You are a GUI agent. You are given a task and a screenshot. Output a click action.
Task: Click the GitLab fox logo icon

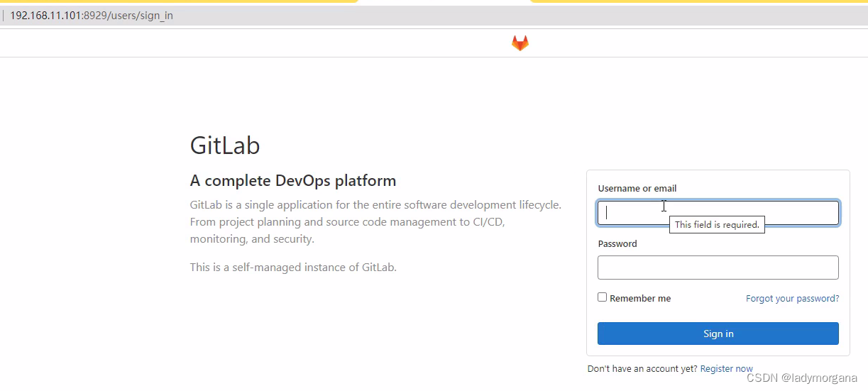[x=520, y=43]
